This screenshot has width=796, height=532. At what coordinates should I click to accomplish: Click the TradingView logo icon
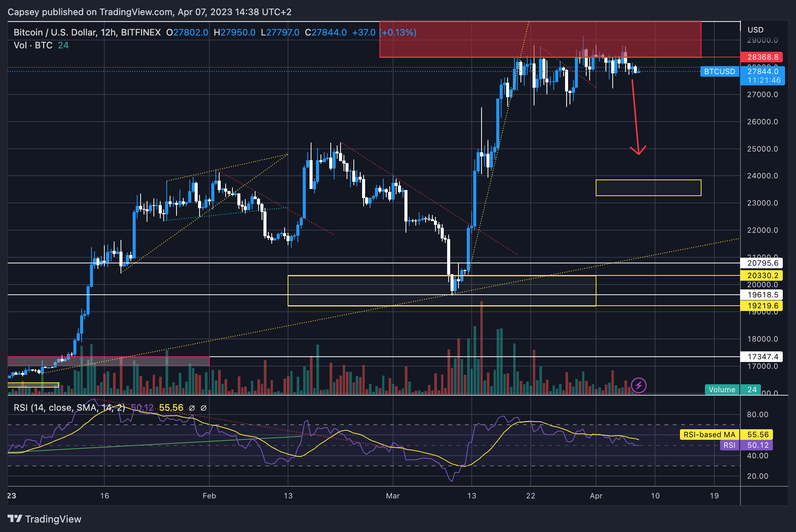pyautogui.click(x=15, y=519)
